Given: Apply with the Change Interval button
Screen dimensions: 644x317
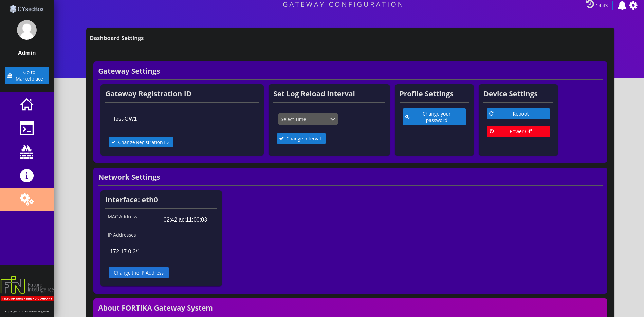Looking at the screenshot, I should [301, 139].
